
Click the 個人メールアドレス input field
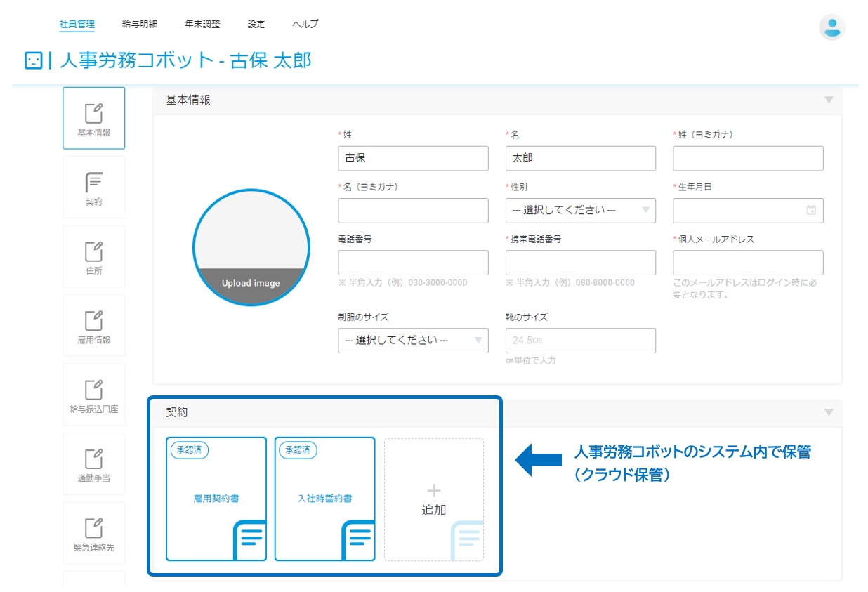(x=748, y=263)
